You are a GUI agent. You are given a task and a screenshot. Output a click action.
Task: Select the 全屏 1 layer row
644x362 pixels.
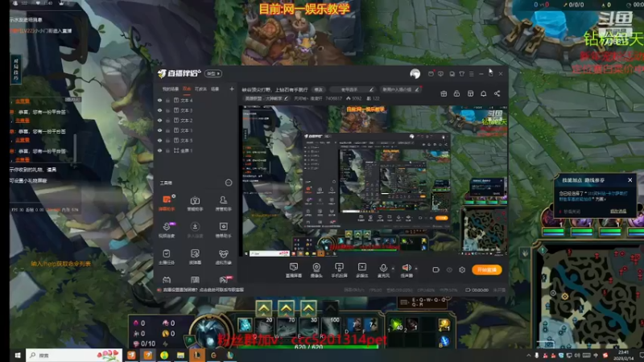[196, 150]
